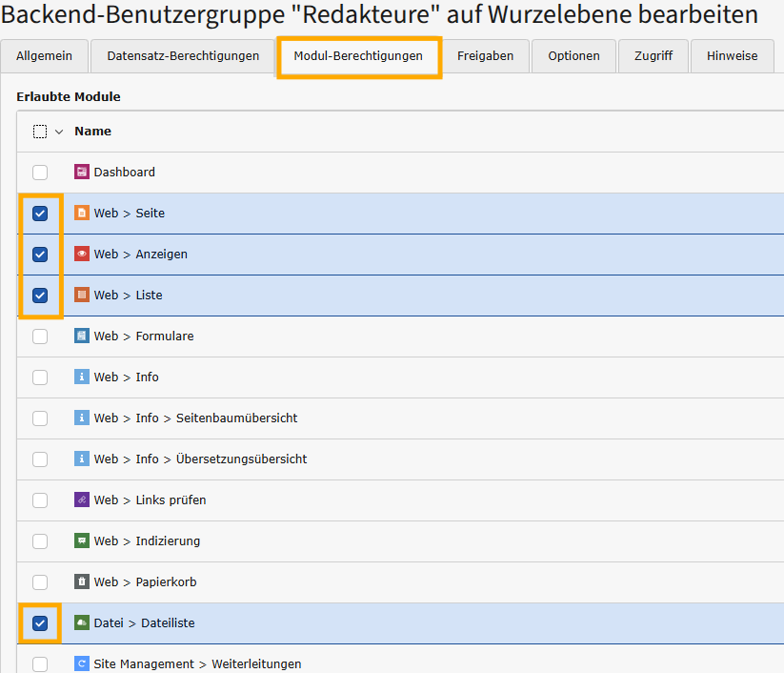The height and width of the screenshot is (673, 784).
Task: Click the Web > Formulare icon
Action: (x=82, y=336)
